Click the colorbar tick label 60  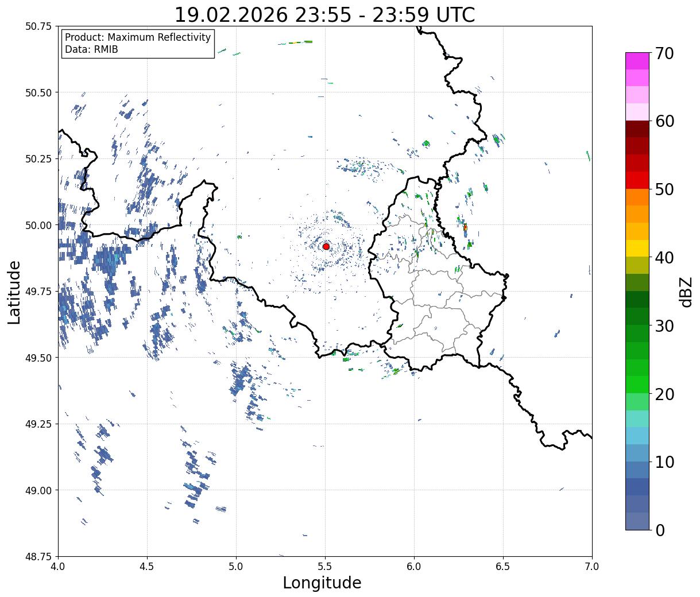[665, 121]
